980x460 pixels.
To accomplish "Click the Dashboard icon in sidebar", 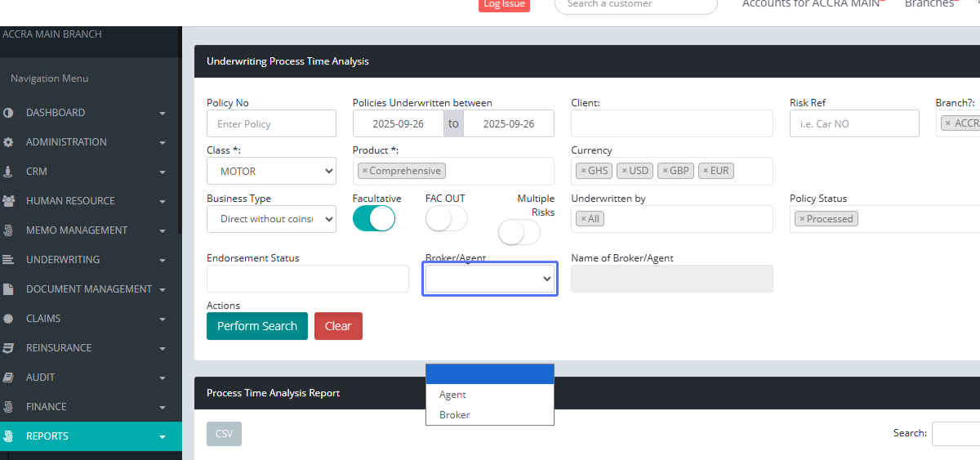I will pyautogui.click(x=8, y=113).
